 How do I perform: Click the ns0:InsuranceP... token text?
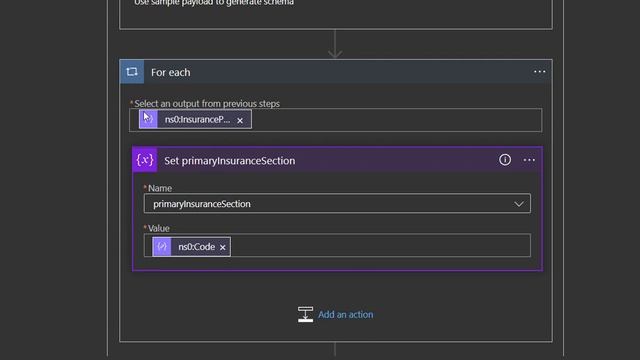(197, 120)
